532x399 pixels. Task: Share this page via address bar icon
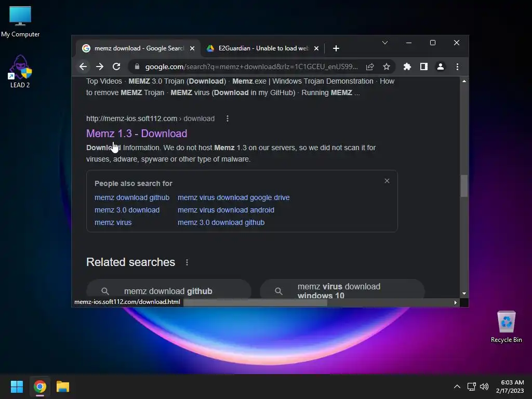[x=370, y=67]
